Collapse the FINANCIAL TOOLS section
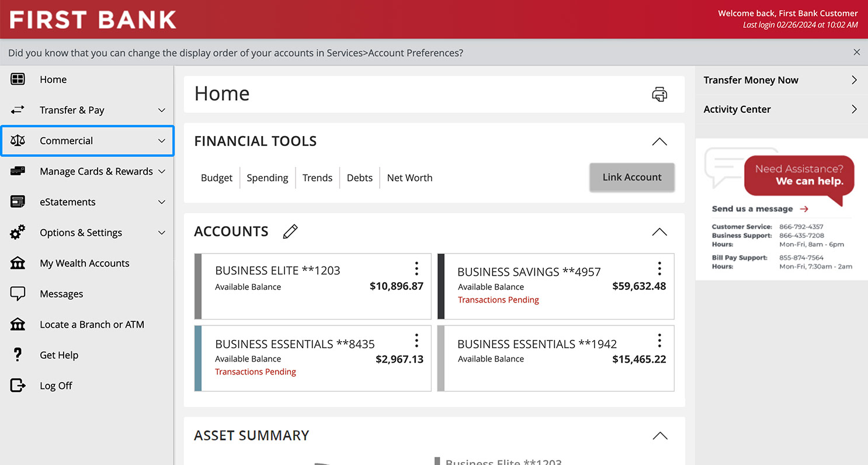Image resolution: width=868 pixels, height=465 pixels. click(x=659, y=141)
